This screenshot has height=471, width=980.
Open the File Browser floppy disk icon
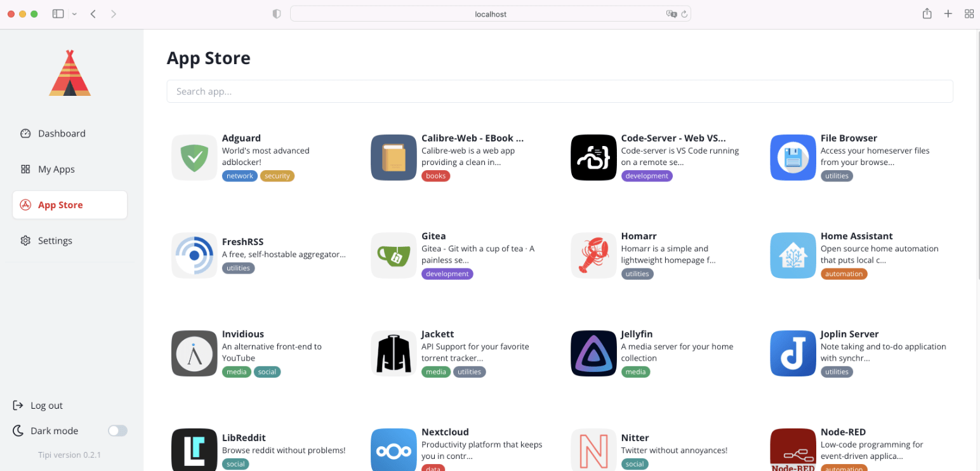pyautogui.click(x=793, y=157)
